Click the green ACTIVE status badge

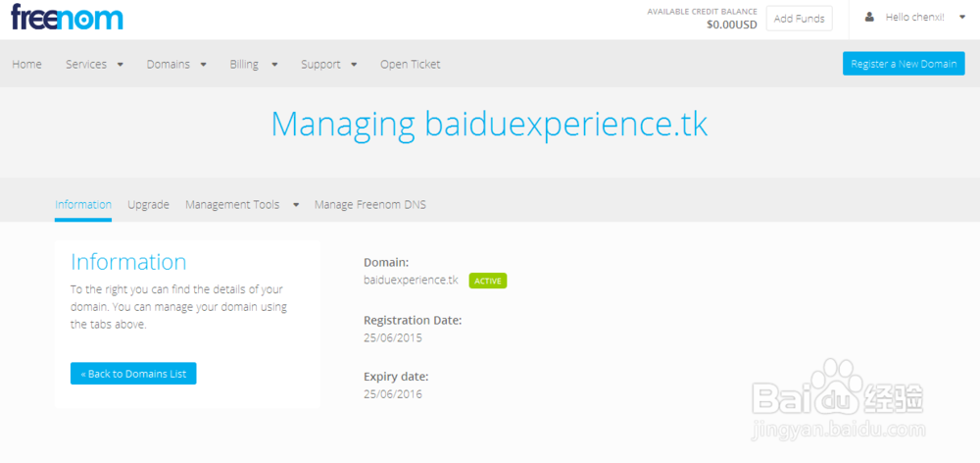pyautogui.click(x=488, y=281)
